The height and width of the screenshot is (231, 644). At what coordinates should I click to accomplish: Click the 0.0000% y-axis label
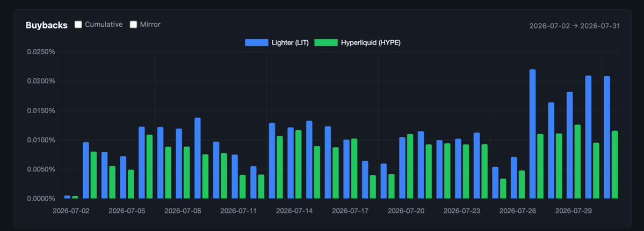[x=41, y=199]
